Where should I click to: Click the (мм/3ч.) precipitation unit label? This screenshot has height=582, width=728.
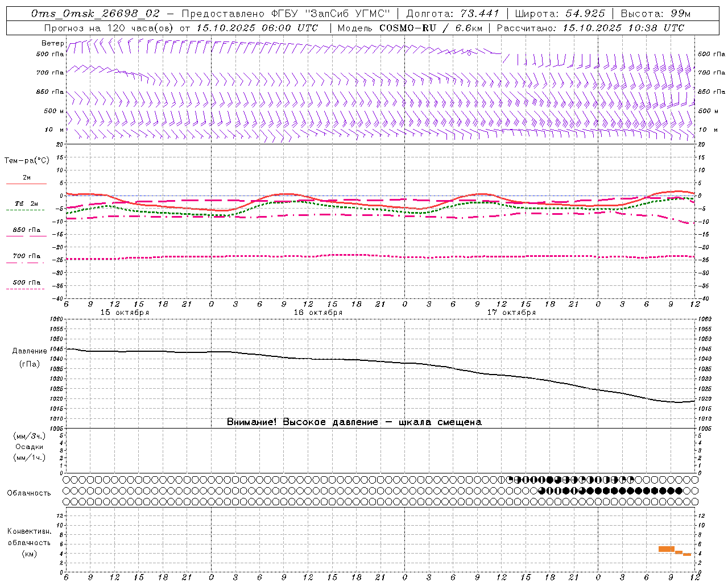30,436
